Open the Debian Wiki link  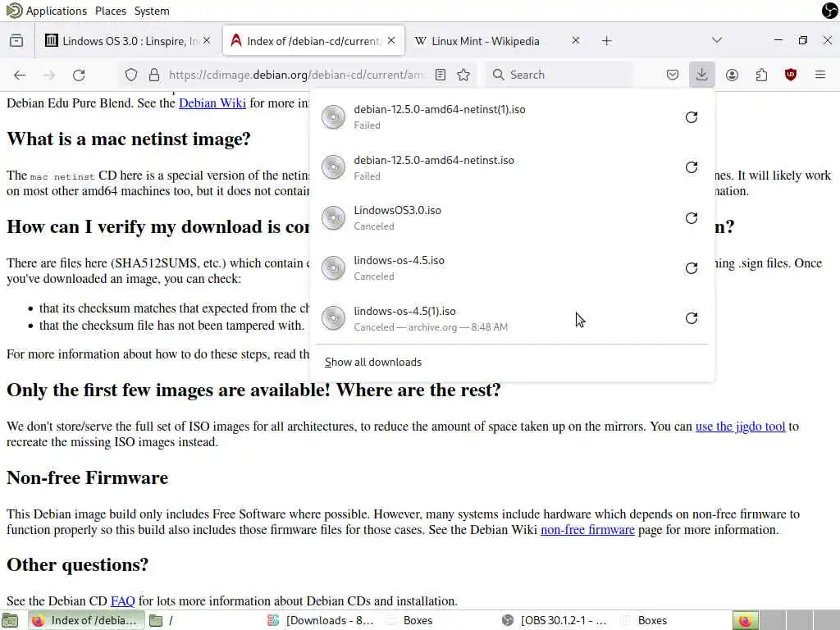point(212,103)
